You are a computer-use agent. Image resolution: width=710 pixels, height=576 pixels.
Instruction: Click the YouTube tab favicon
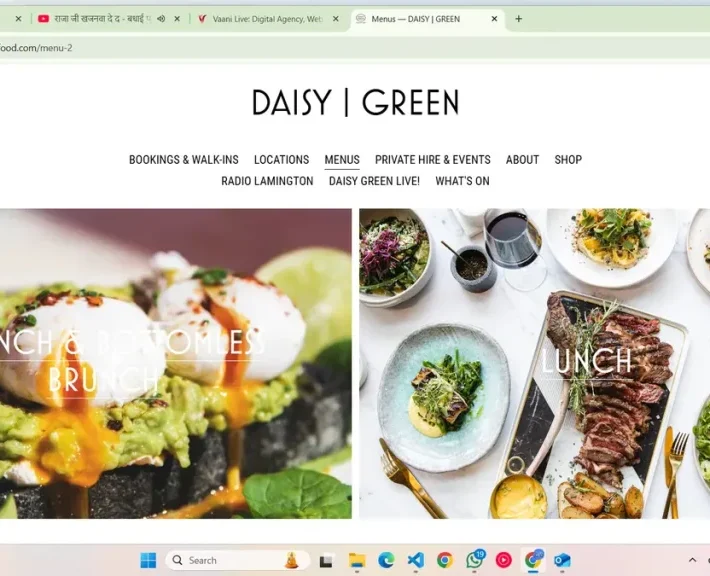(x=43, y=19)
